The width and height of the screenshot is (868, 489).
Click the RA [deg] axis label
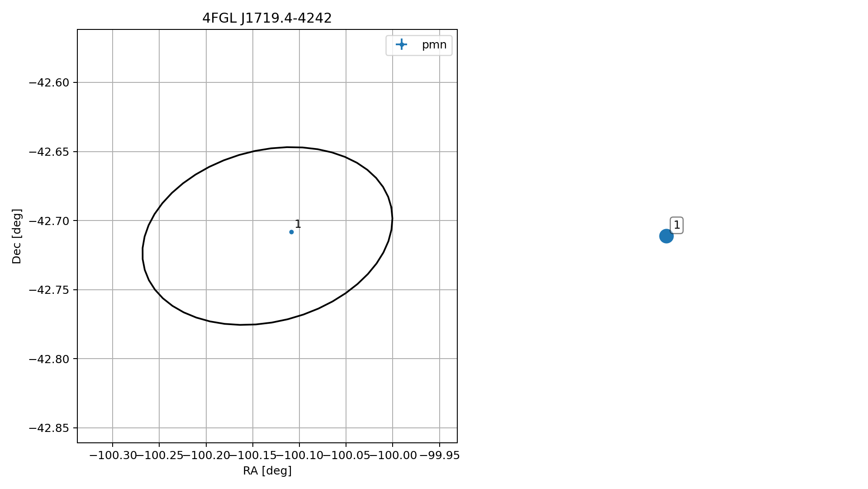click(267, 471)
